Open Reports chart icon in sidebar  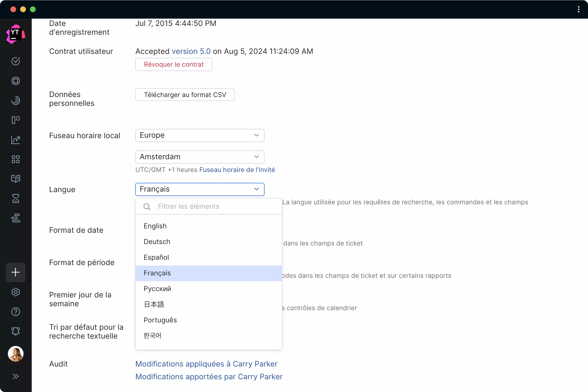15,140
